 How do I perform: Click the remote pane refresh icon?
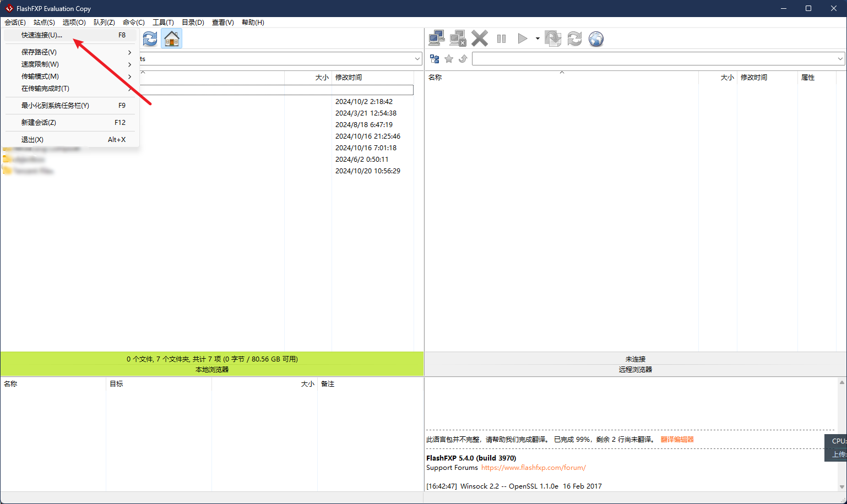[574, 39]
